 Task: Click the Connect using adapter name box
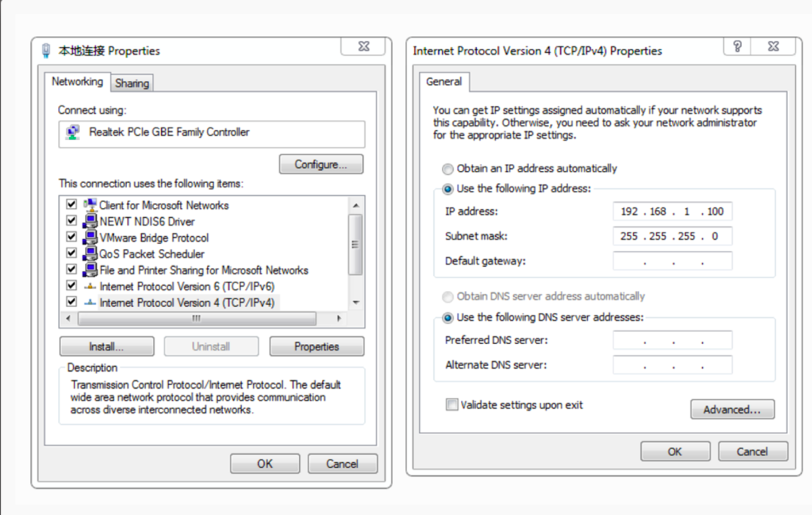click(x=212, y=134)
